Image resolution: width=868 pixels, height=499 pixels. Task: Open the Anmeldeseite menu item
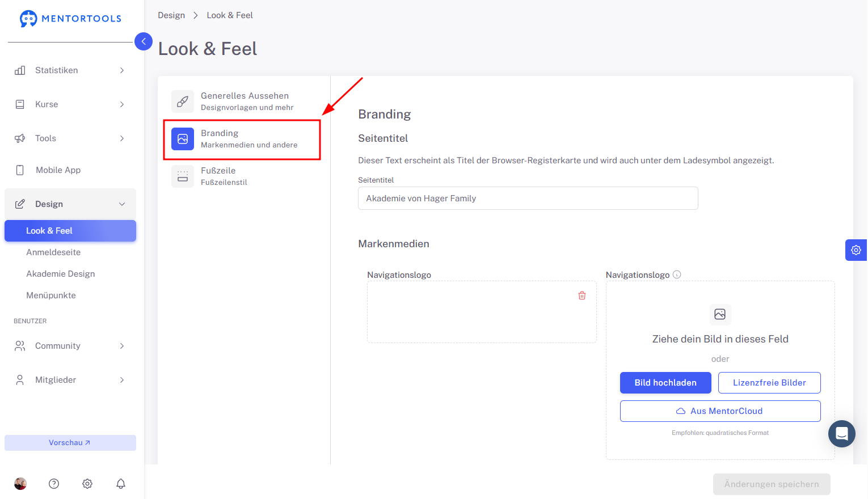pos(53,252)
